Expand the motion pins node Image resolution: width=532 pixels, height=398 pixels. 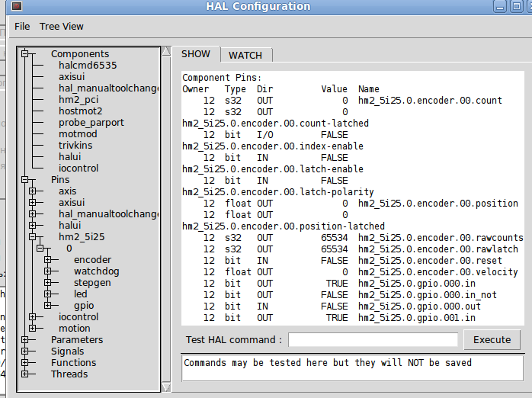tap(33, 329)
